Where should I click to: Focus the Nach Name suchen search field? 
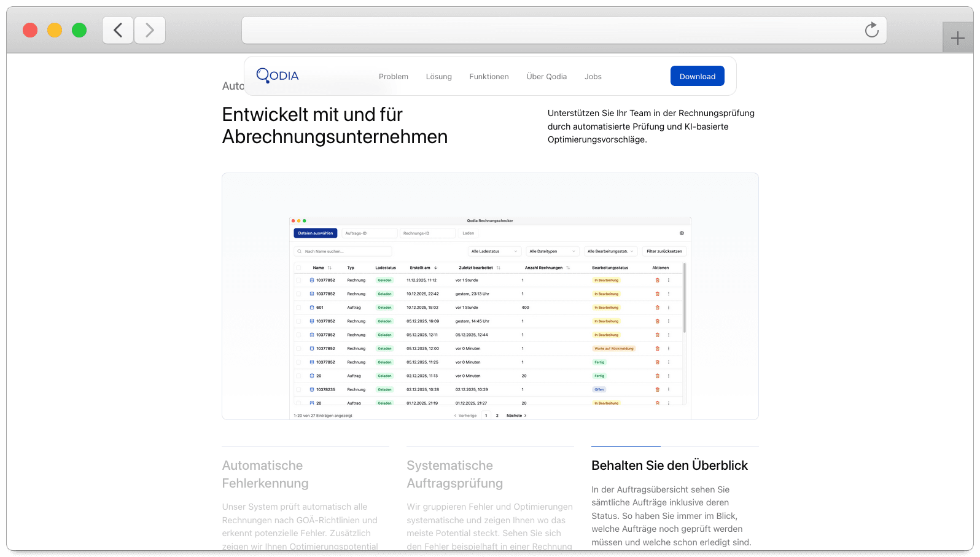pos(343,251)
